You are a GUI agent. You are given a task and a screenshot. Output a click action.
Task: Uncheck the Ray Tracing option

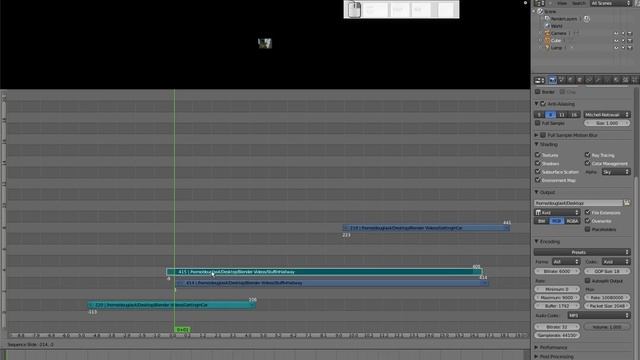click(587, 155)
